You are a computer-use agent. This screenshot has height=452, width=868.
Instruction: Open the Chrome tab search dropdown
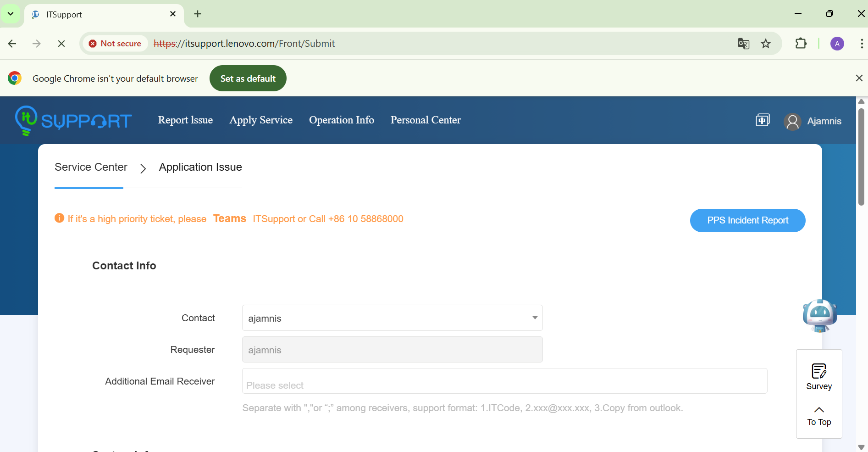click(x=11, y=14)
